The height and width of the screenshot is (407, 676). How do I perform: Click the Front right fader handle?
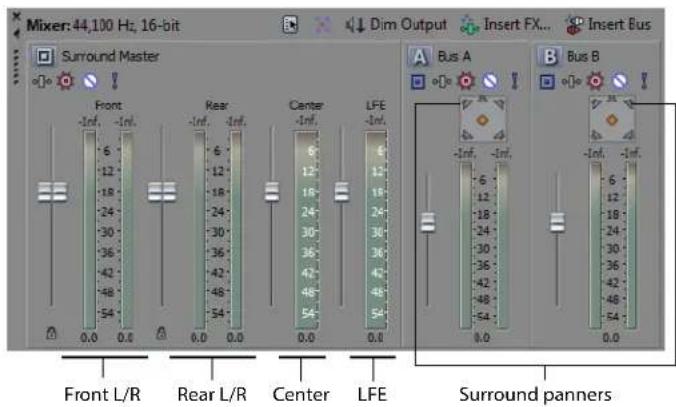[x=60, y=191]
